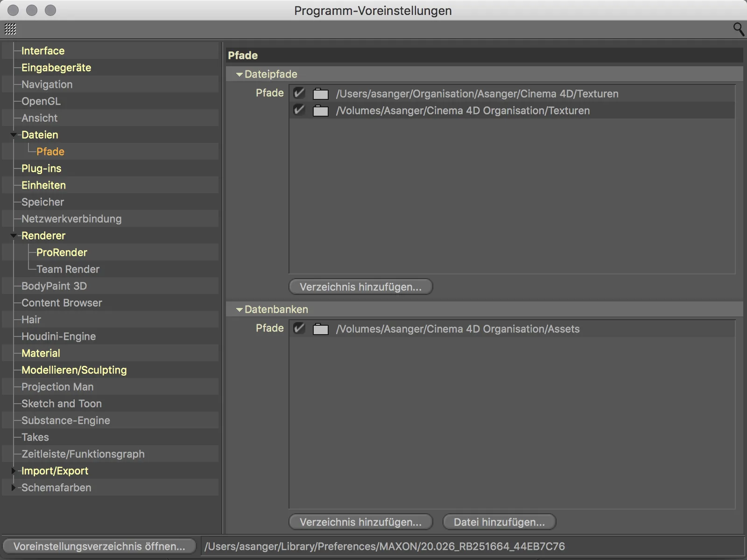747x560 pixels.
Task: Select Interface in the settings tree
Action: point(43,51)
